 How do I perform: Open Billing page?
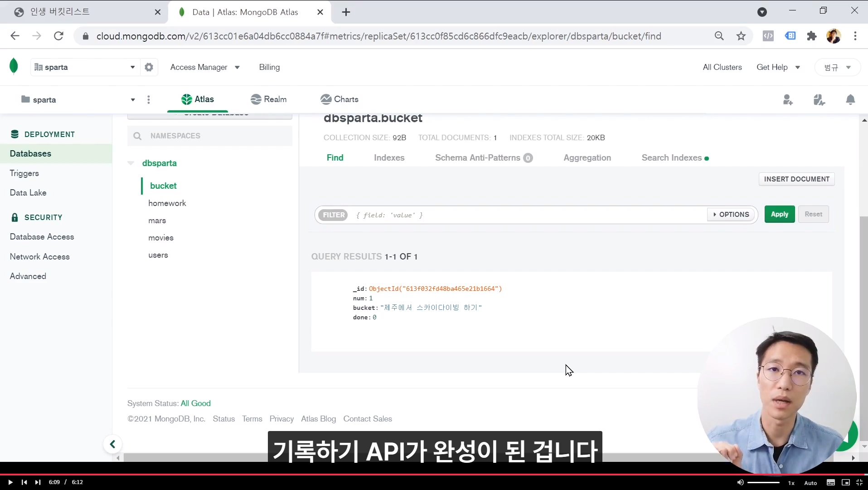tap(269, 67)
